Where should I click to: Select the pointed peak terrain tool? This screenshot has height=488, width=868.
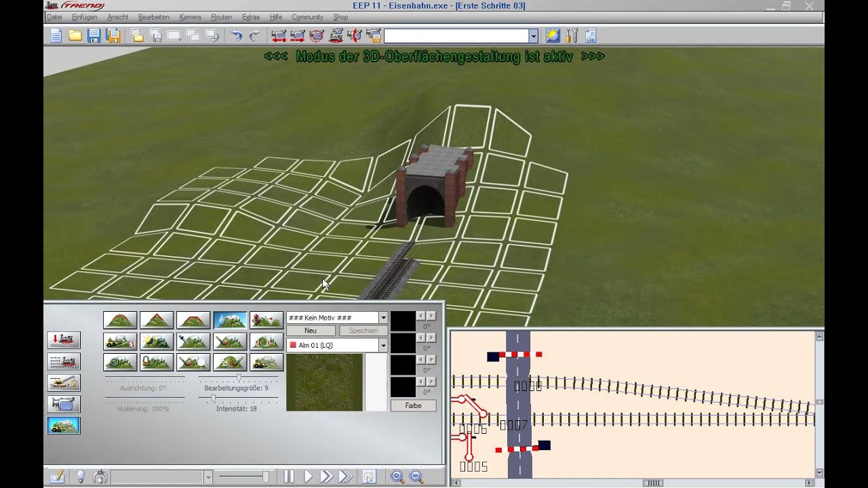tap(157, 320)
